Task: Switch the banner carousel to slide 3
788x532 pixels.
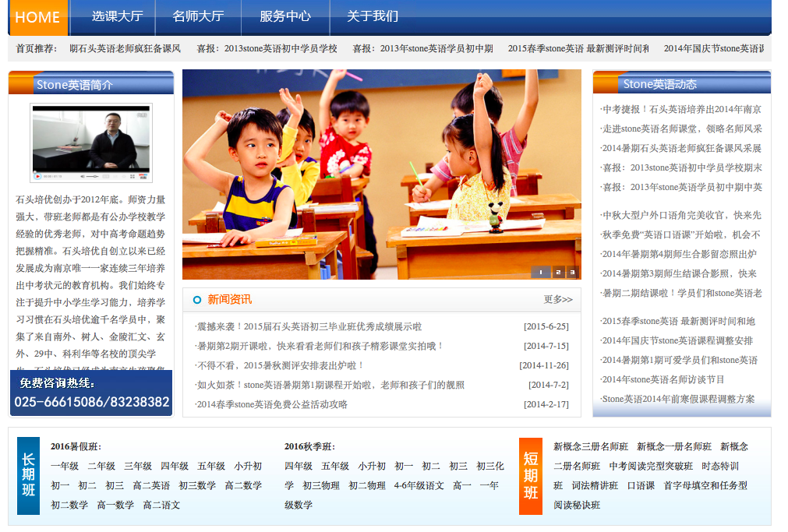Action: [573, 272]
